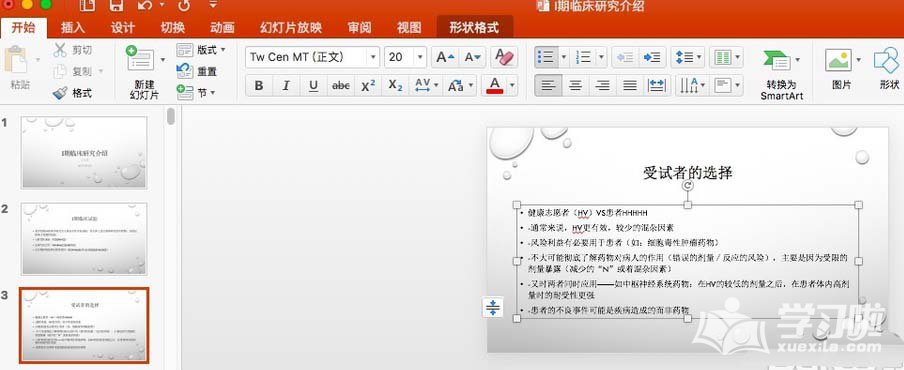Clear all formatting with eraser icon
Image resolution: width=904 pixels, height=370 pixels.
[504, 57]
